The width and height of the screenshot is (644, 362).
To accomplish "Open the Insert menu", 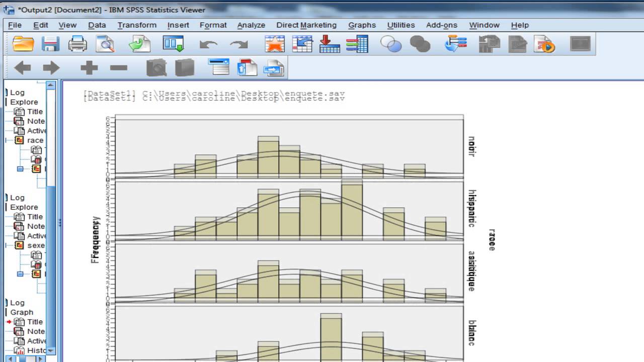I will tap(178, 25).
